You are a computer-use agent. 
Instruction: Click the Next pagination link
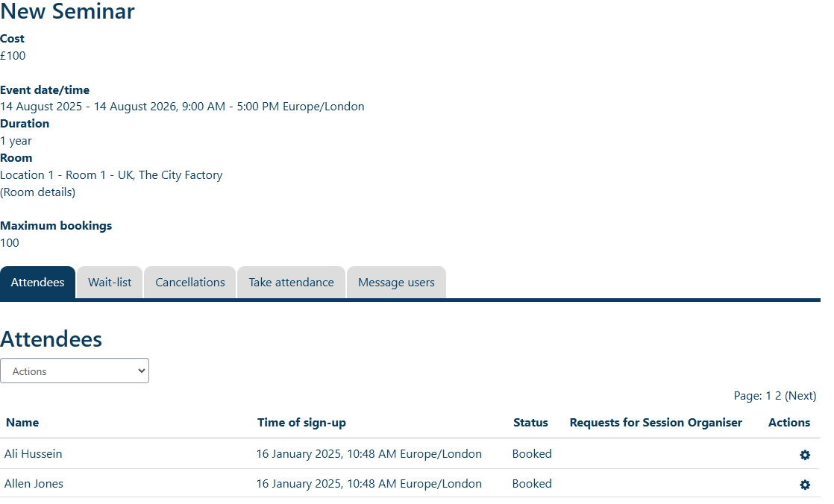tap(801, 396)
